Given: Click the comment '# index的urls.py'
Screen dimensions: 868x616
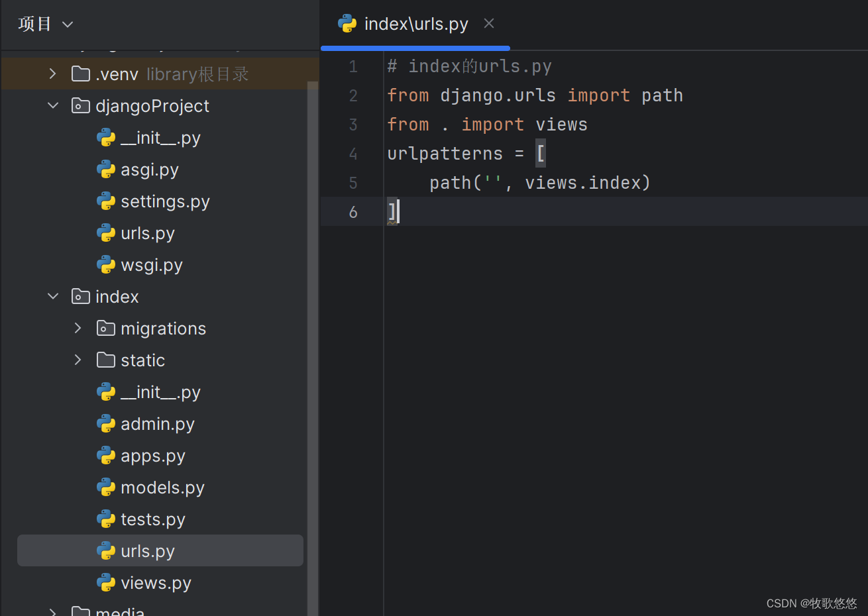Looking at the screenshot, I should coord(470,66).
